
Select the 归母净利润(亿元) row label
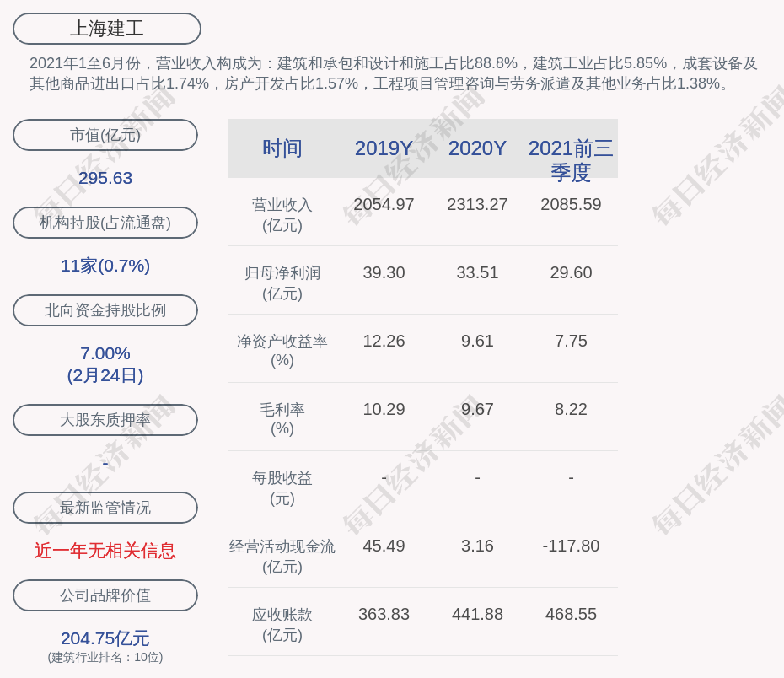coord(282,283)
